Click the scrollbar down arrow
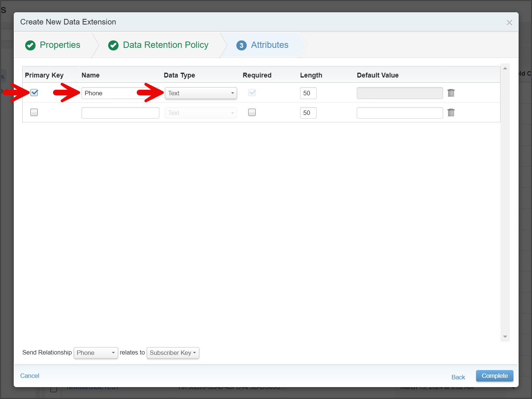Viewport: 532px width, 399px height. [x=505, y=337]
